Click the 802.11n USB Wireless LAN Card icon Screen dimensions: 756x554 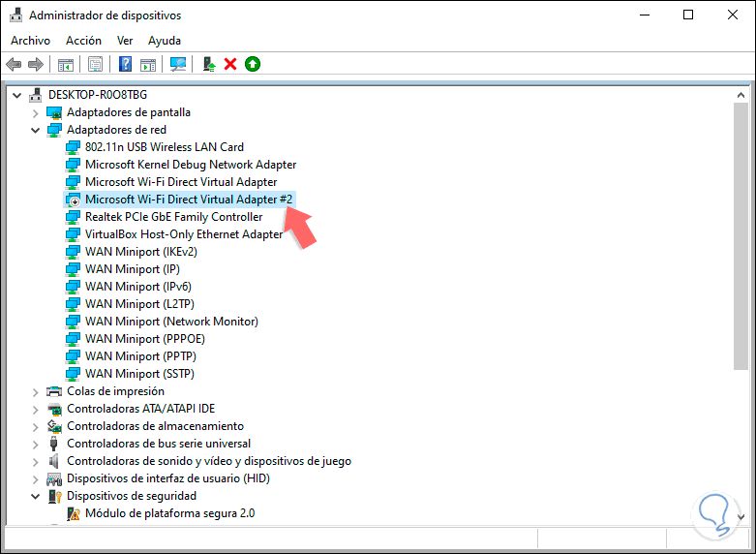pyautogui.click(x=73, y=147)
